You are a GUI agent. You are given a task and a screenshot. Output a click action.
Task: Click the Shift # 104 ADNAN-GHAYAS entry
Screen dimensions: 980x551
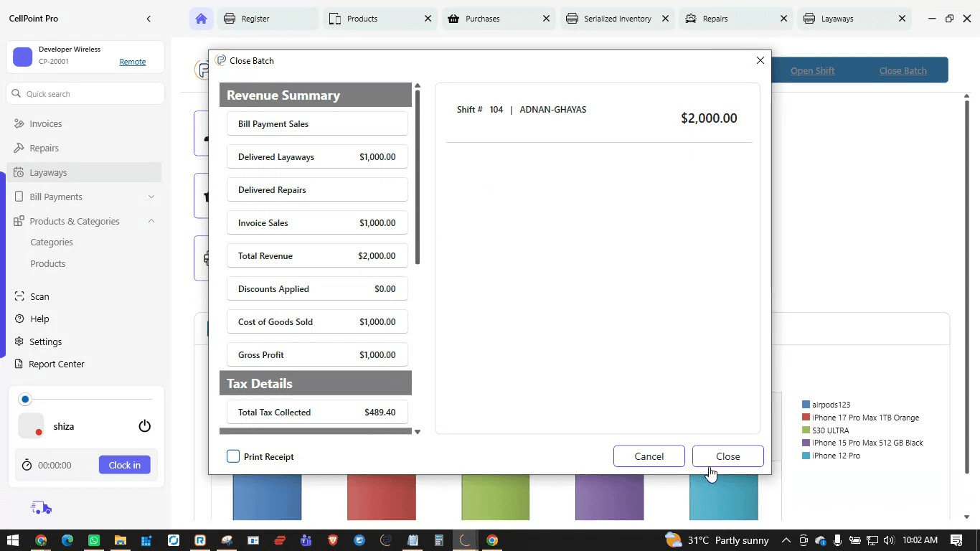click(598, 118)
